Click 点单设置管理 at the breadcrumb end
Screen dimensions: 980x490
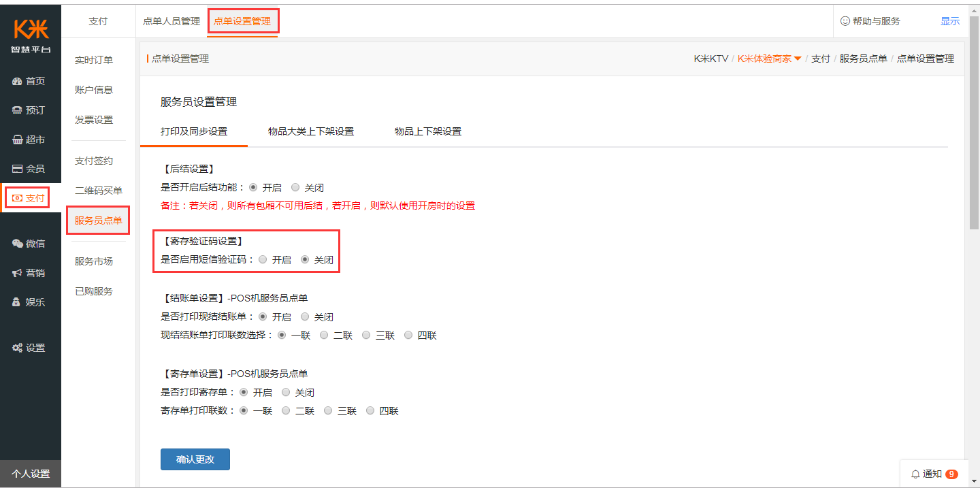click(926, 59)
